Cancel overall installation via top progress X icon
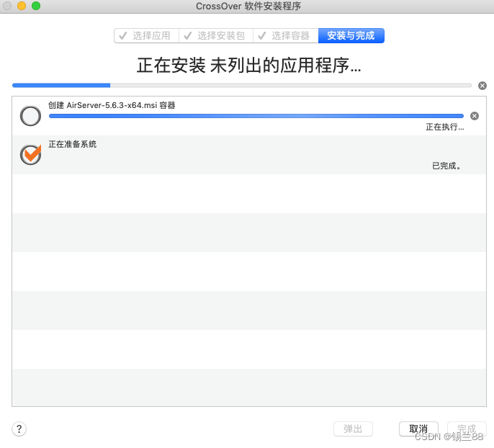Viewport: 494px width, 448px height. (x=482, y=86)
